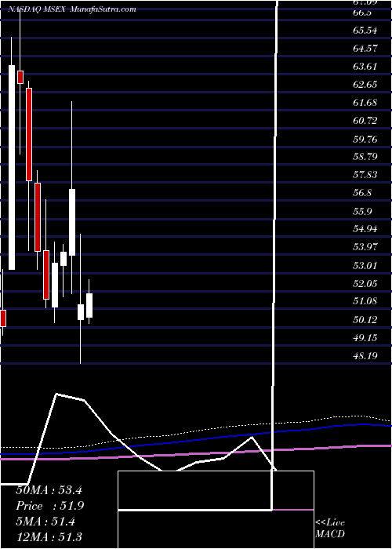Click the 60.72 price axis label
This screenshot has height=549, width=392.
(x=365, y=121)
